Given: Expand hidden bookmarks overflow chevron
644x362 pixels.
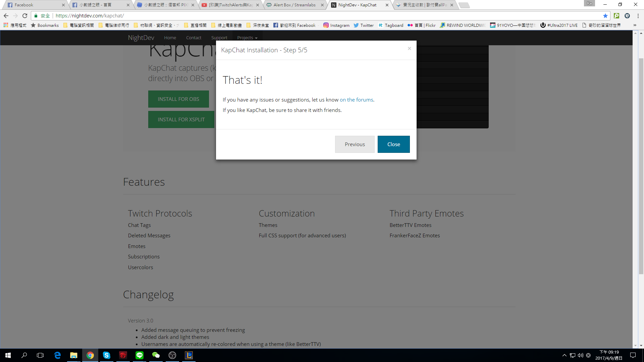Looking at the screenshot, I should 635,25.
